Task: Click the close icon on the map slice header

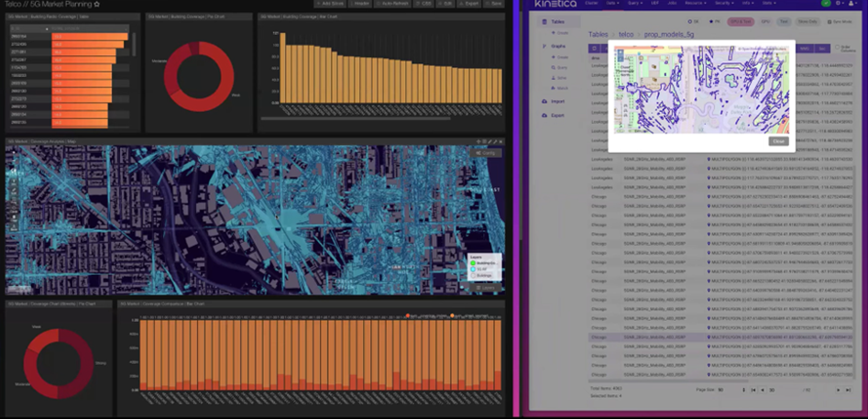Action: 501,142
